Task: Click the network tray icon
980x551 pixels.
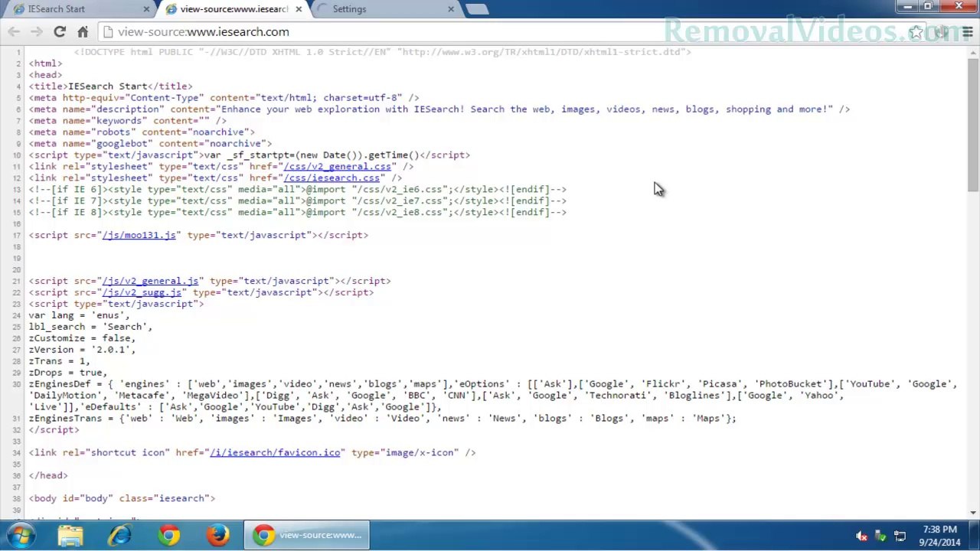Action: pos(900,536)
